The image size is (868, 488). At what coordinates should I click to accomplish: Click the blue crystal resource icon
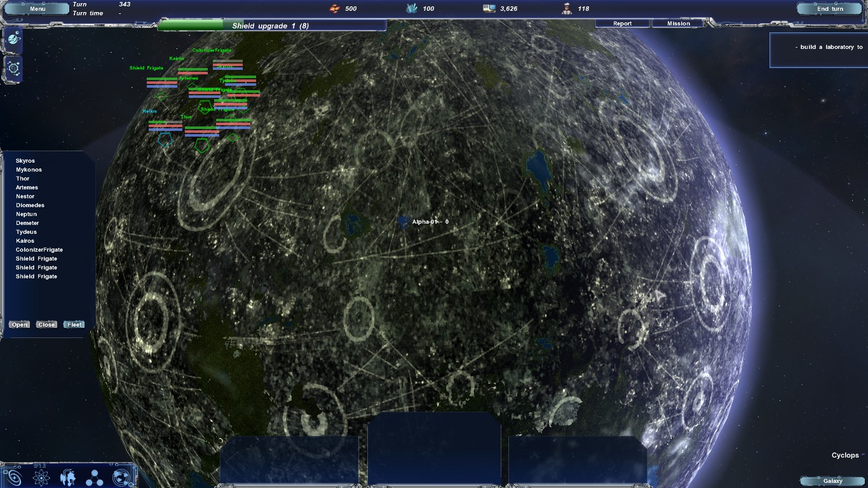coord(411,8)
